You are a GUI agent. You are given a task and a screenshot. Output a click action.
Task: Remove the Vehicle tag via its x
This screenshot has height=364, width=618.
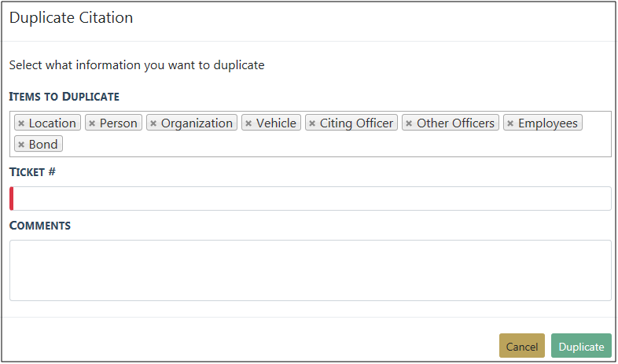pos(248,123)
